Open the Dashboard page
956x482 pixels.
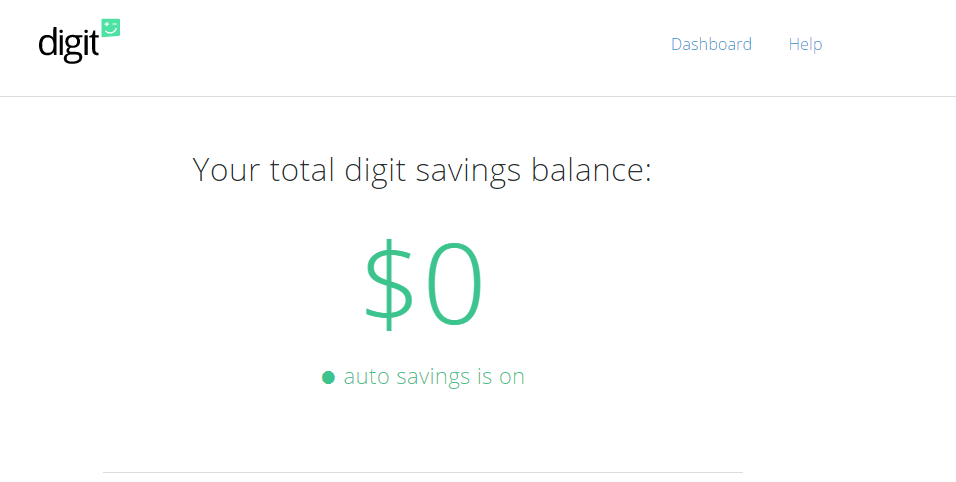click(711, 44)
